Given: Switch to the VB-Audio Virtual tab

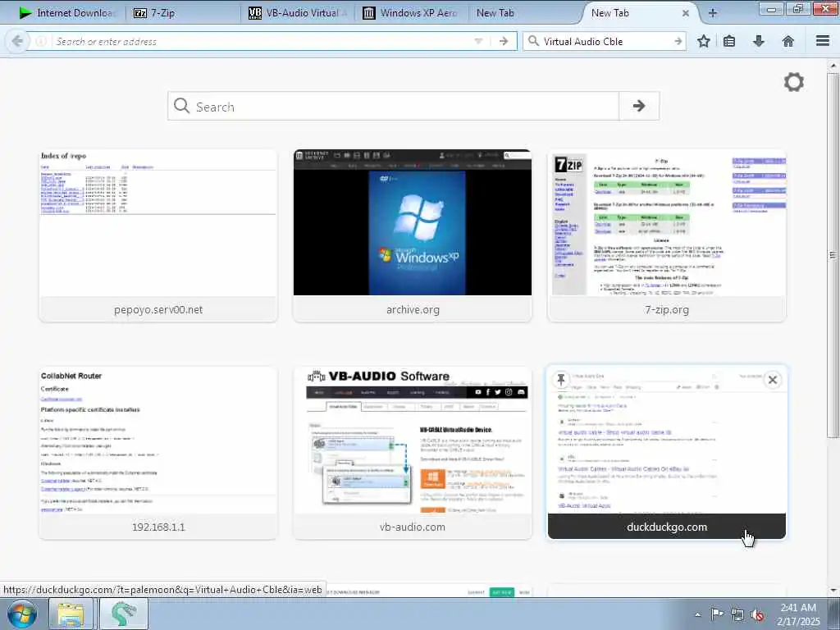Looking at the screenshot, I should pos(298,13).
